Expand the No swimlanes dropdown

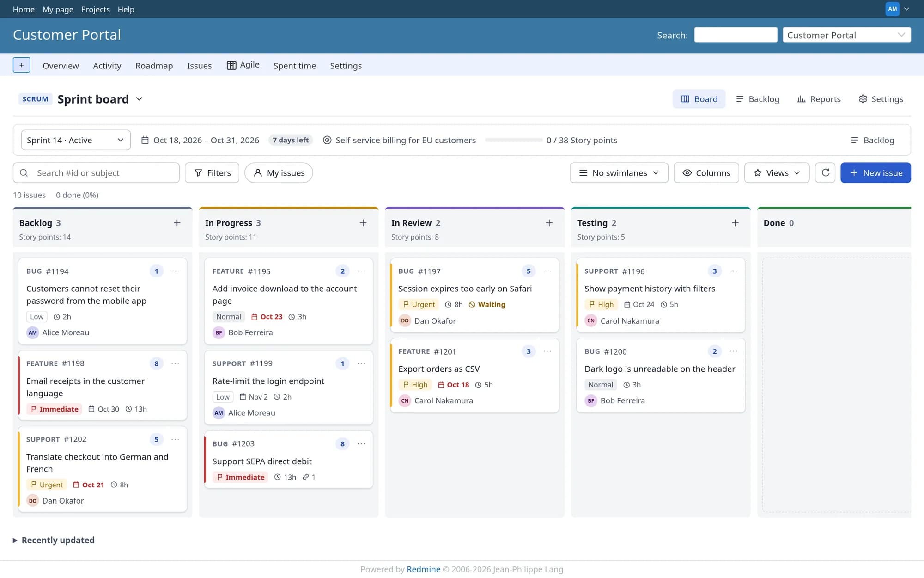coord(619,172)
